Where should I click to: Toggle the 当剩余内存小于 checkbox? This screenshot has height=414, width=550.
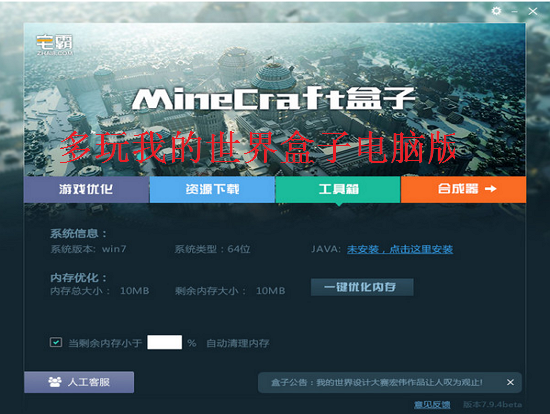click(x=56, y=342)
